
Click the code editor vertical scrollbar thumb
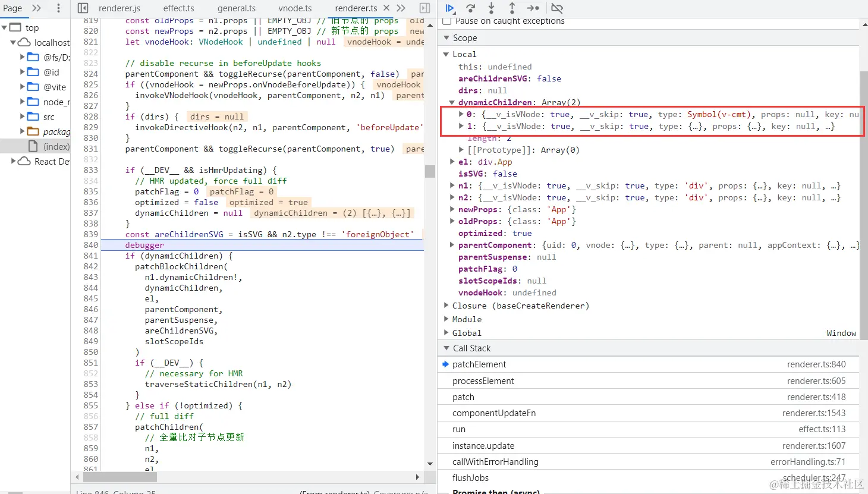(x=430, y=171)
